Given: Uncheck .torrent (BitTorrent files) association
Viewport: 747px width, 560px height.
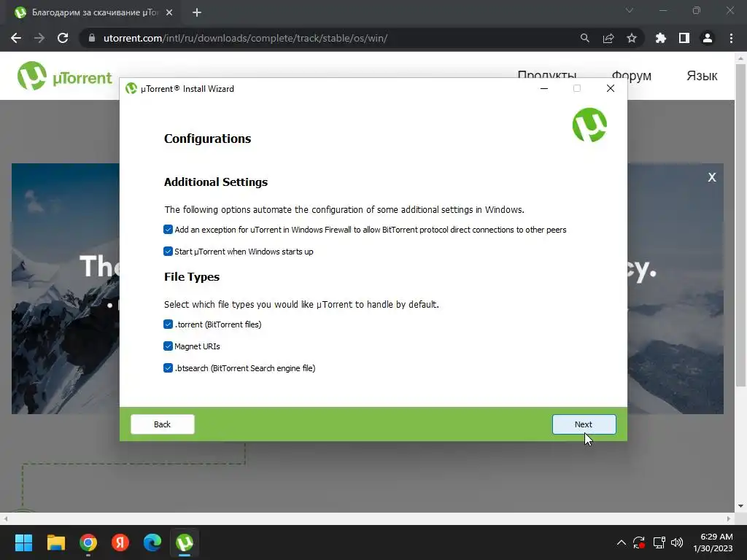Looking at the screenshot, I should click(169, 324).
